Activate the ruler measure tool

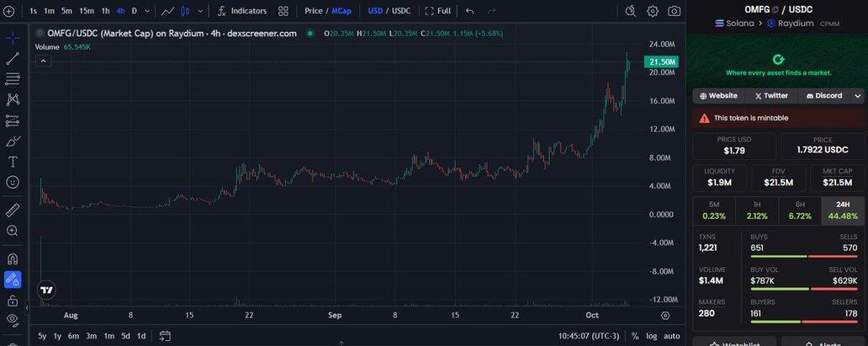click(x=13, y=210)
